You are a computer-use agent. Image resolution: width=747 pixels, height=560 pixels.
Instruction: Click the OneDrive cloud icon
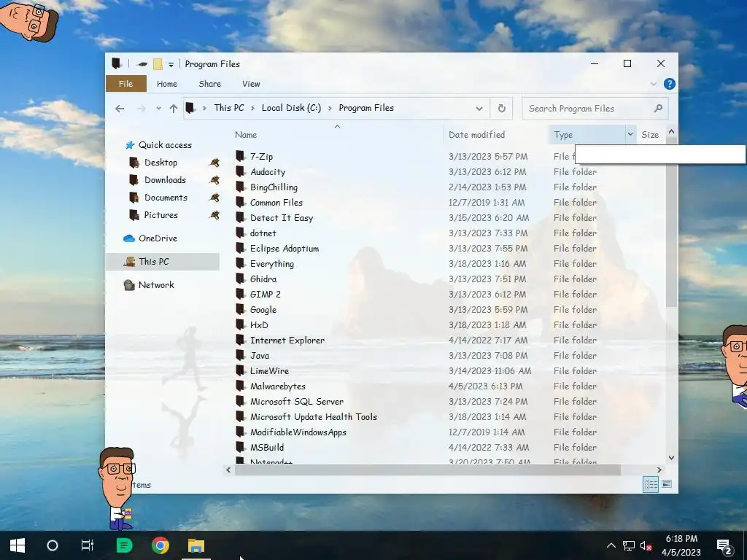pos(129,238)
